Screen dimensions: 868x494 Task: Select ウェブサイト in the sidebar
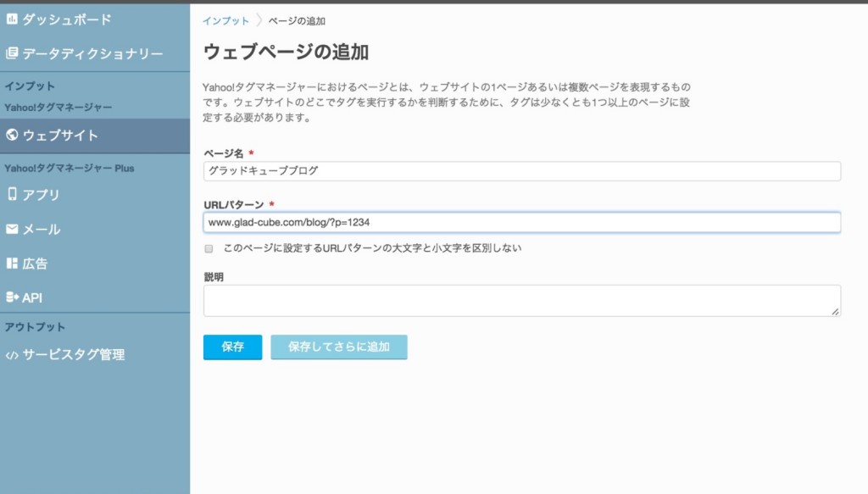pos(95,136)
